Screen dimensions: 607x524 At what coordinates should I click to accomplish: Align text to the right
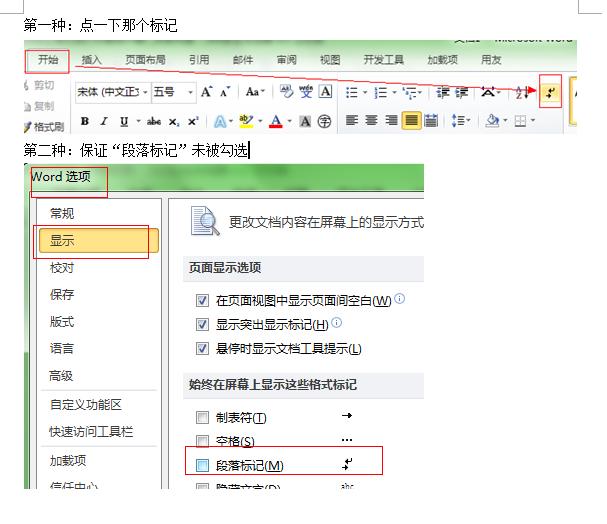pos(391,121)
